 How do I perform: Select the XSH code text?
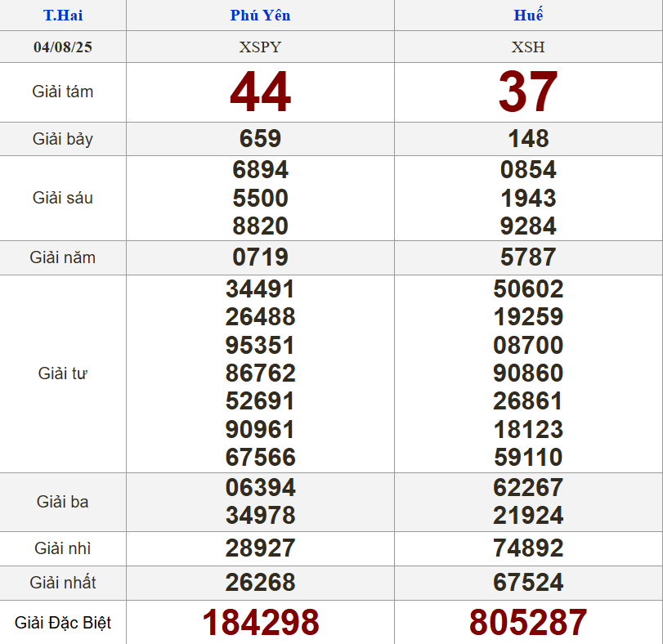click(528, 47)
